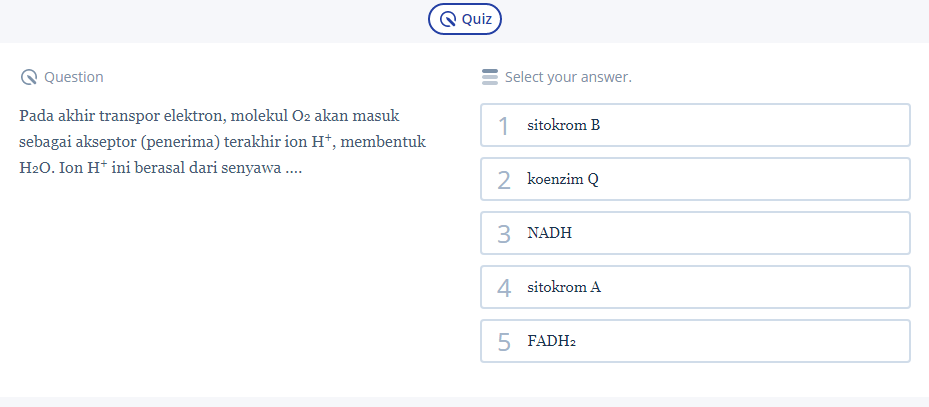This screenshot has height=407, width=929.
Task: Click the number 2 badge for koenzim Q
Action: (504, 180)
